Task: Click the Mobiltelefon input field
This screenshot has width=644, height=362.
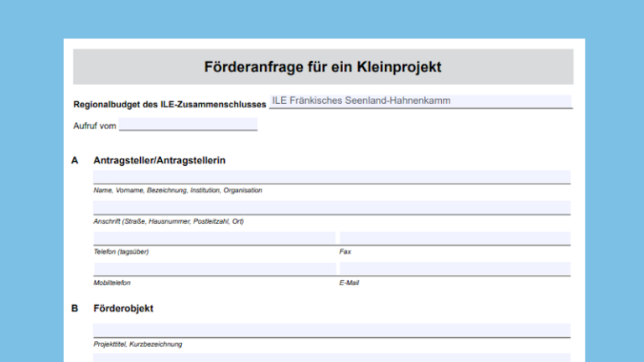Action: coord(215,269)
